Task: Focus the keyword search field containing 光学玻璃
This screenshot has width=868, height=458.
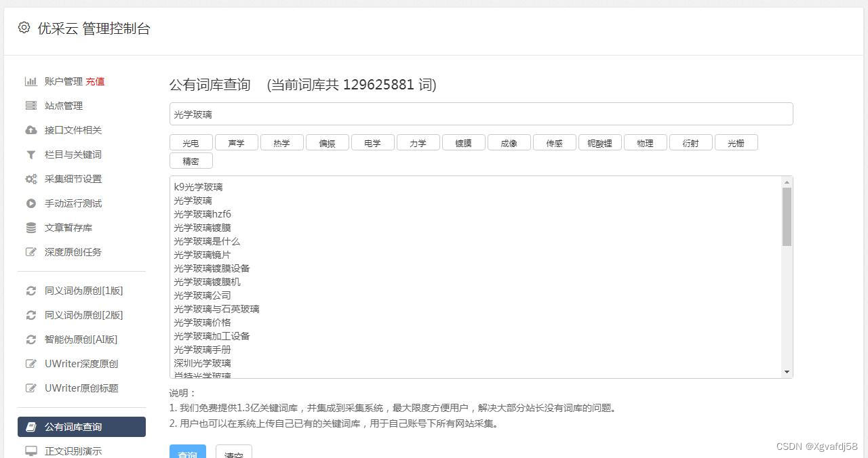Action: [x=481, y=114]
